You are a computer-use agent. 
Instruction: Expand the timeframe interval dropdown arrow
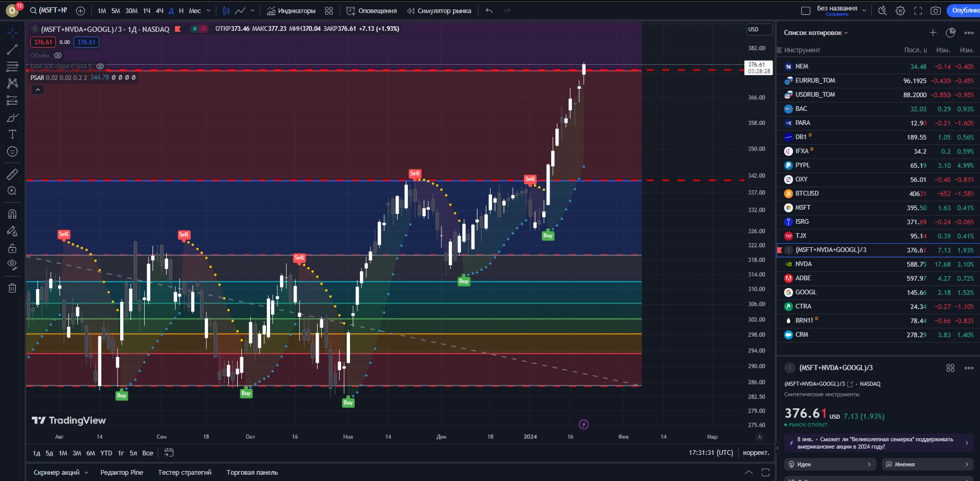point(209,10)
